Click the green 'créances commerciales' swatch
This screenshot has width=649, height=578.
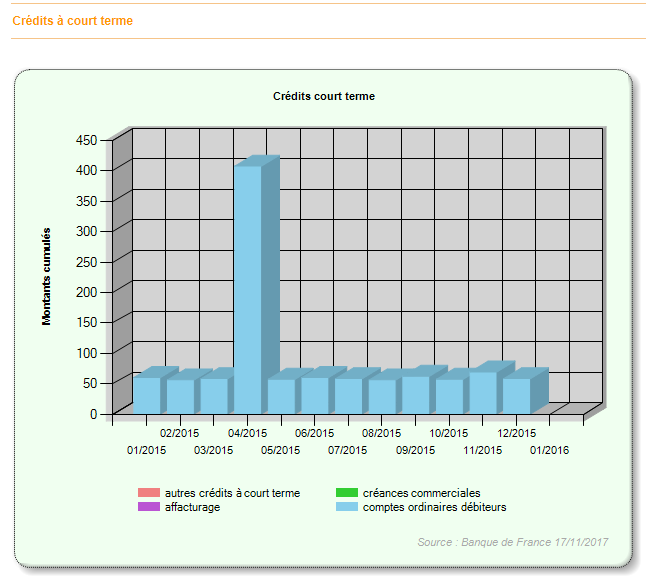347,492
